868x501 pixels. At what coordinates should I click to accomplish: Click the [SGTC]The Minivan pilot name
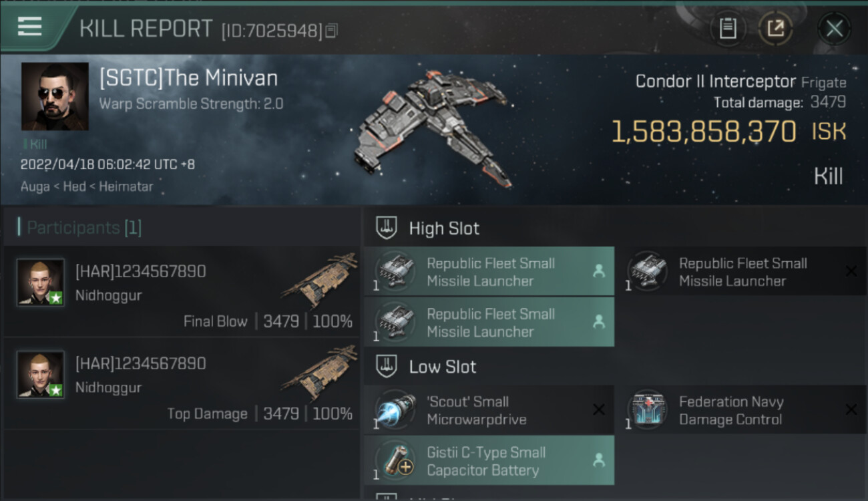pyautogui.click(x=188, y=78)
